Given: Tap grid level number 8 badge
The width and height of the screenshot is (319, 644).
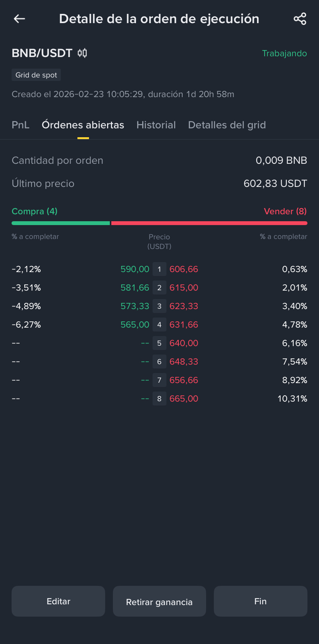Looking at the screenshot, I should tap(159, 399).
